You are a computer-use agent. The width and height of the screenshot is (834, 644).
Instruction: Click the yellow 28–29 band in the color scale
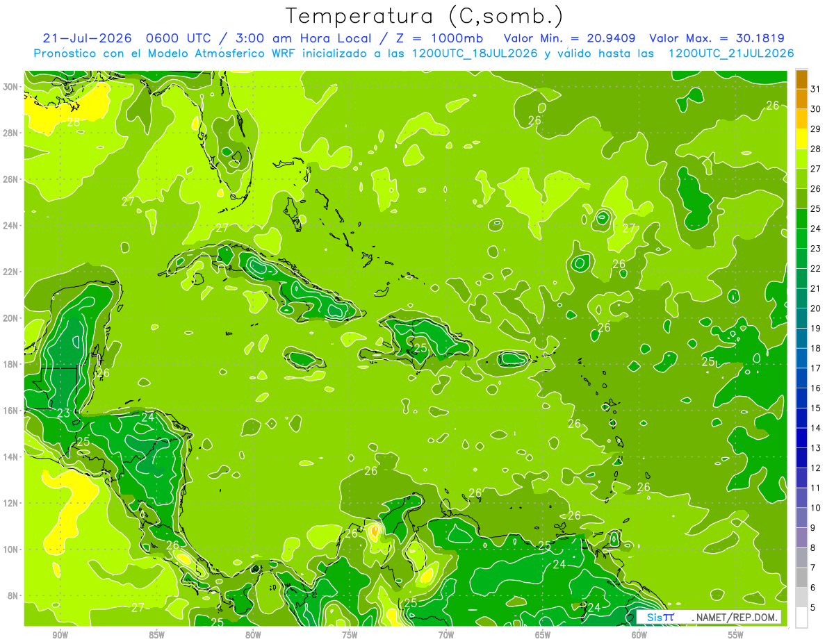tap(801, 139)
